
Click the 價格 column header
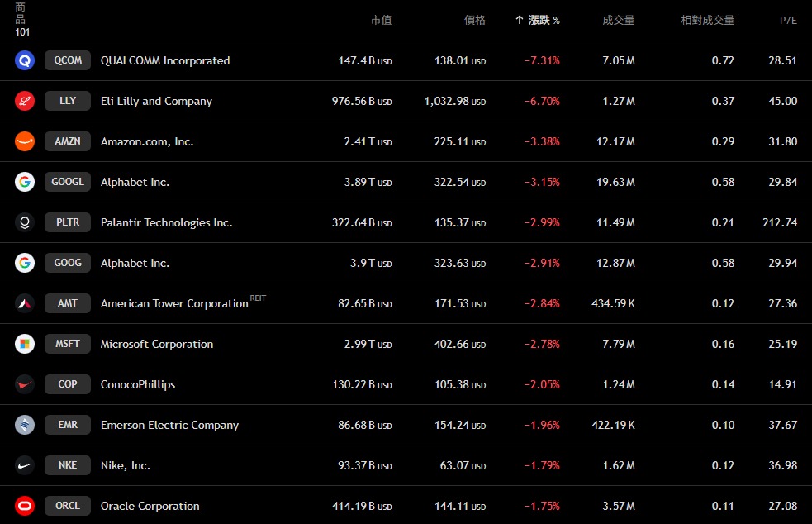(x=475, y=20)
